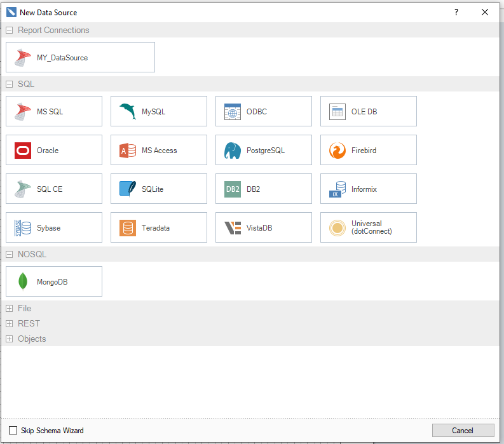Viewport: 504px width, 444px height.
Task: Collapse the NOSQL section
Action: [x=10, y=255]
